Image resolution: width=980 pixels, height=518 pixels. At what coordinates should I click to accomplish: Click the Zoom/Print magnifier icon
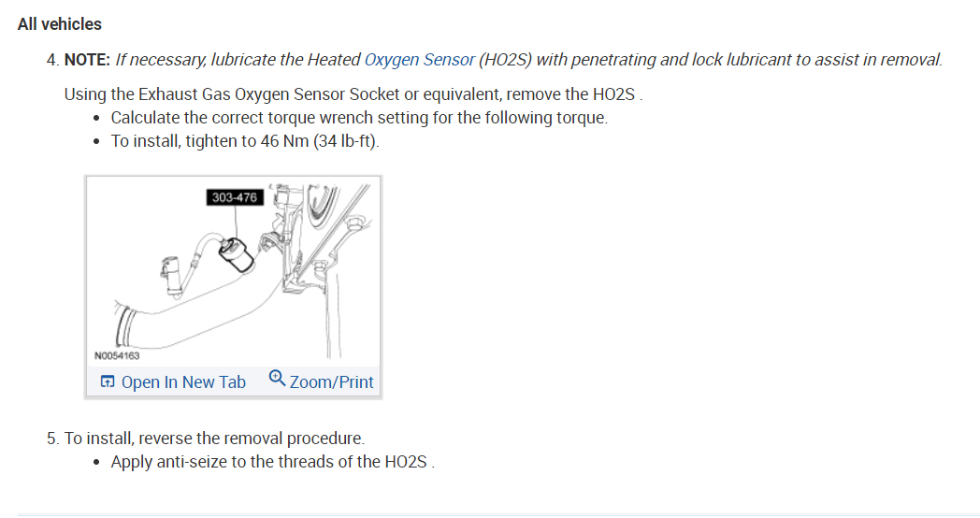[x=276, y=378]
